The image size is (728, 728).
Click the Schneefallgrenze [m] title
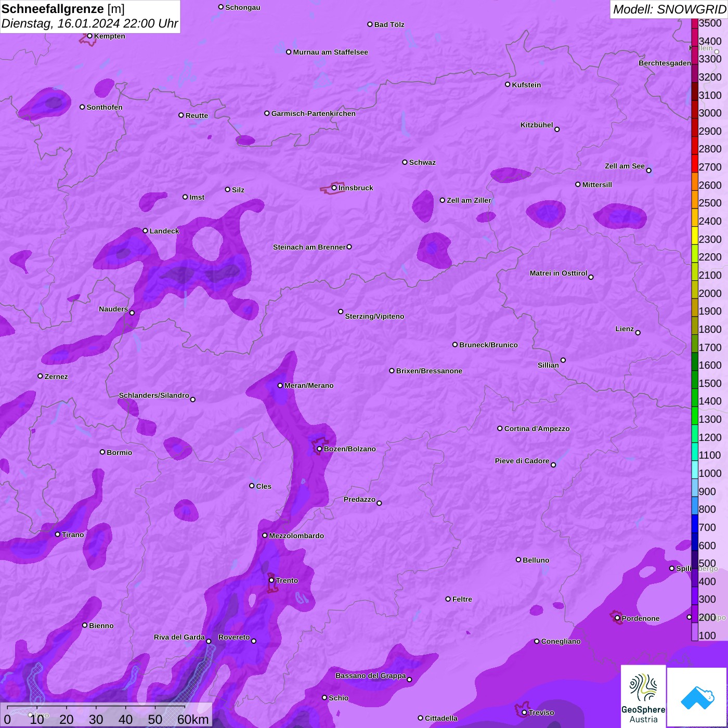tap(63, 9)
